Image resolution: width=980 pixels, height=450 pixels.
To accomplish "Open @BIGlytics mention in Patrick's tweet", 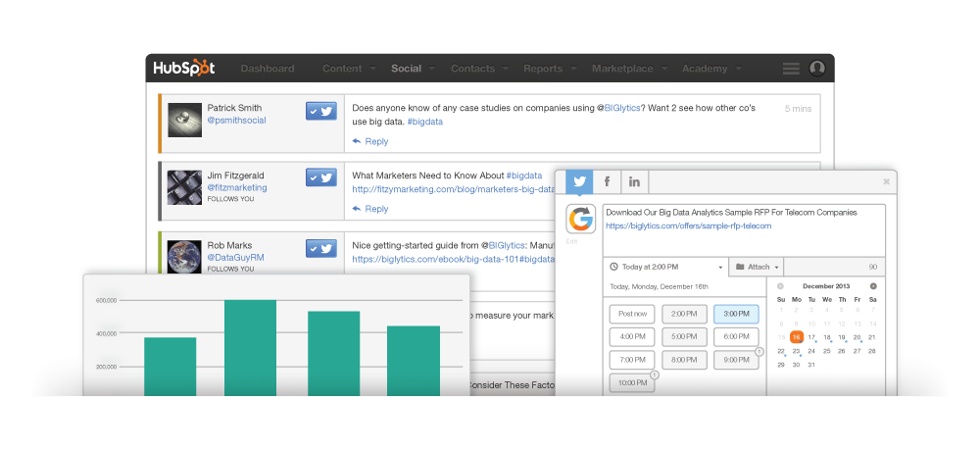I will click(618, 108).
